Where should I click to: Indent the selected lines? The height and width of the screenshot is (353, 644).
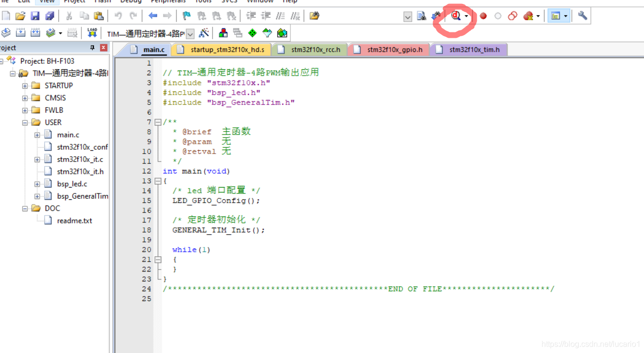[x=251, y=16]
